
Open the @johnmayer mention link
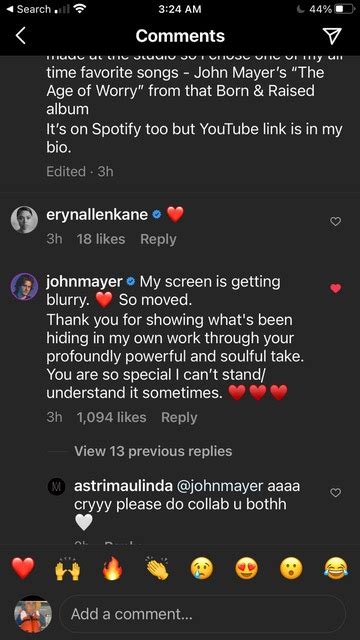221,487
